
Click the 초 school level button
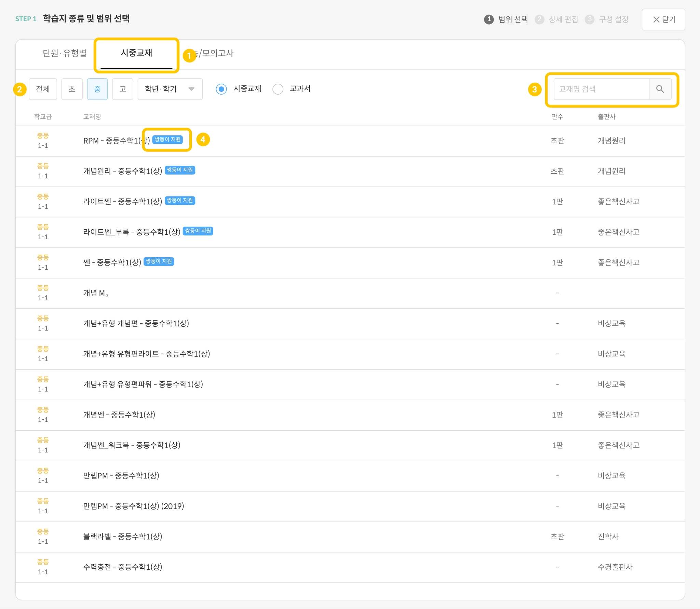pos(72,89)
